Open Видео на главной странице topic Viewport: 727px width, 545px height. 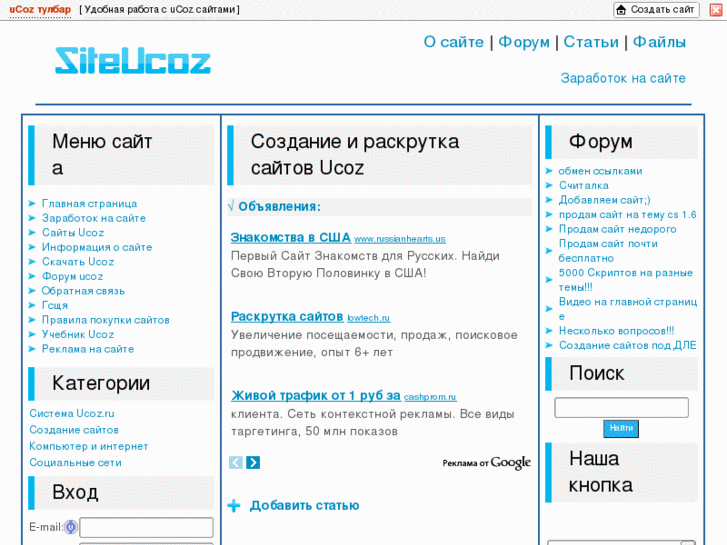[628, 309]
